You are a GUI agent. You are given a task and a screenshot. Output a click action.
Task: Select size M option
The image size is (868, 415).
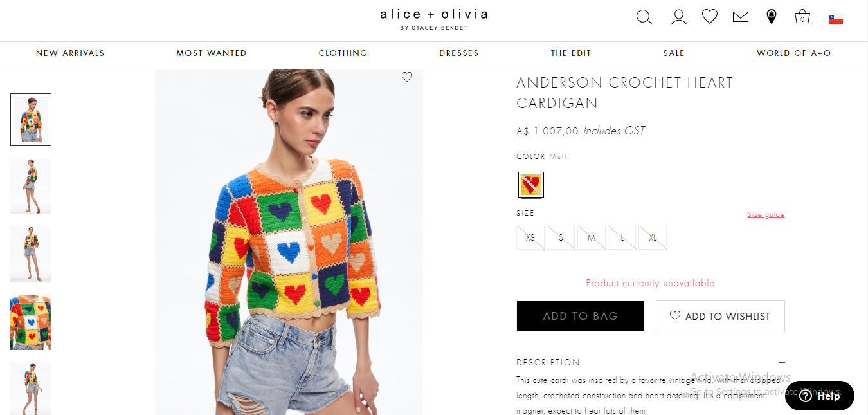pos(592,237)
